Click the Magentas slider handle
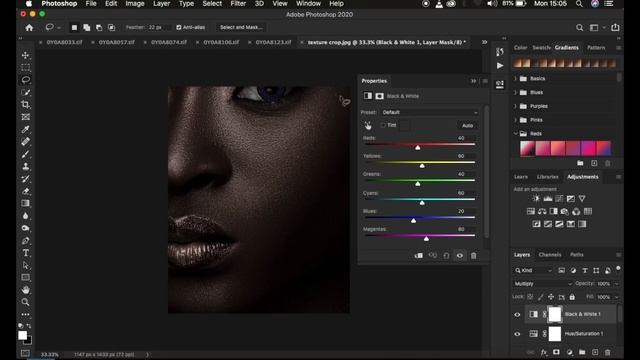This screenshot has width=640, height=360. (x=426, y=238)
